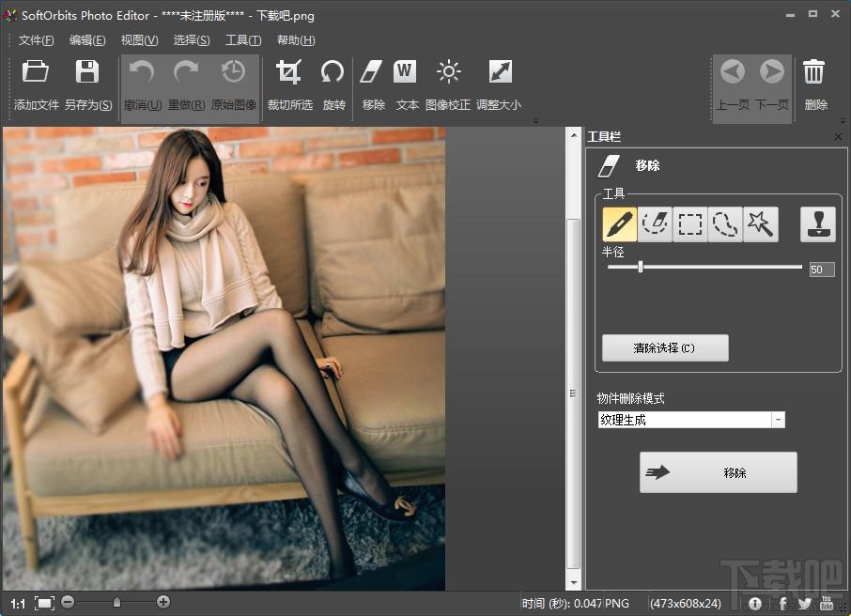Viewport: 851px width, 616px height.
Task: Expand the object removal mode dropdown
Action: pos(778,421)
